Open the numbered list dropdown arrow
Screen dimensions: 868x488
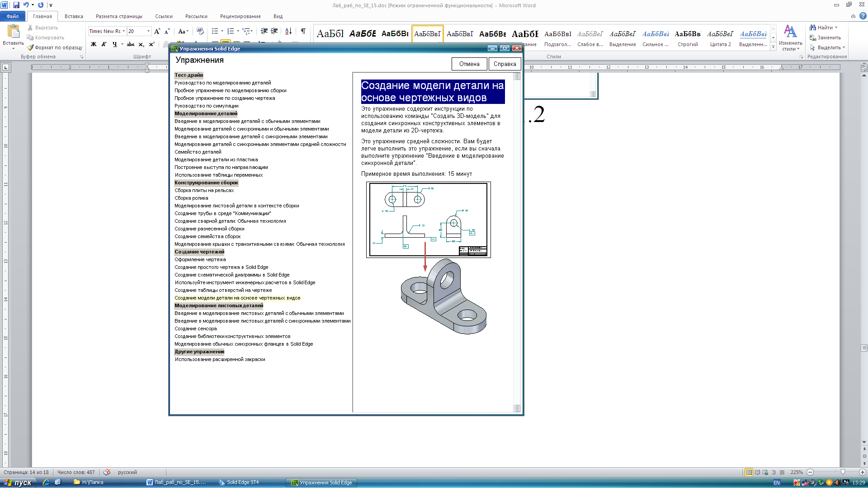[x=238, y=31]
